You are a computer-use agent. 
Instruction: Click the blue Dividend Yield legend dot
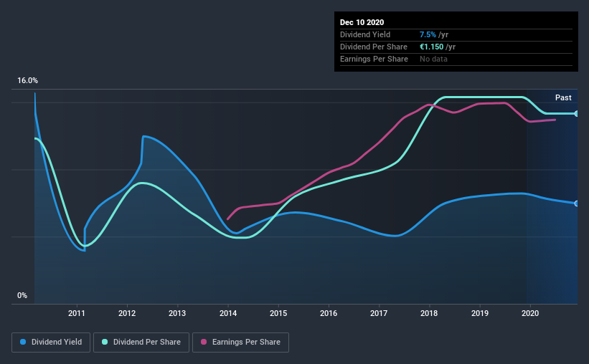tap(23, 342)
